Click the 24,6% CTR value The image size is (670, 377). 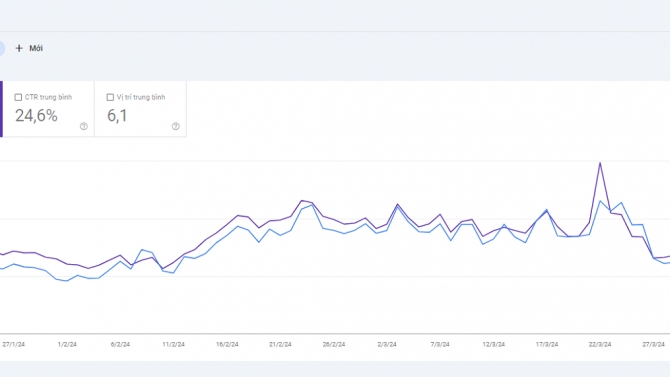click(x=36, y=115)
